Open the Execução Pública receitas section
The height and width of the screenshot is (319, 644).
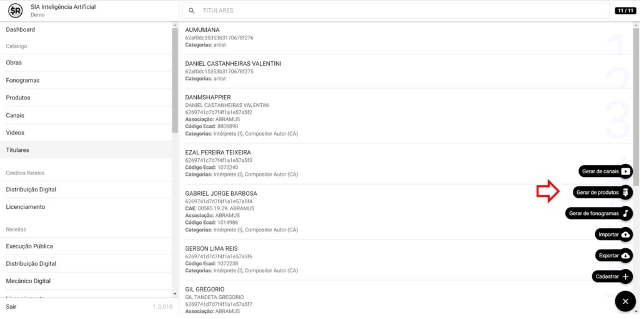tap(29, 246)
